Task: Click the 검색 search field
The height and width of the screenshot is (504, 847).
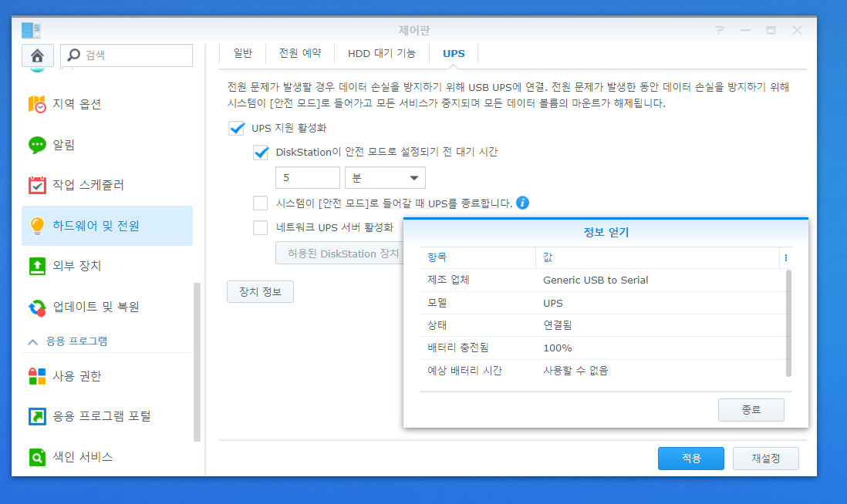Action: [127, 55]
